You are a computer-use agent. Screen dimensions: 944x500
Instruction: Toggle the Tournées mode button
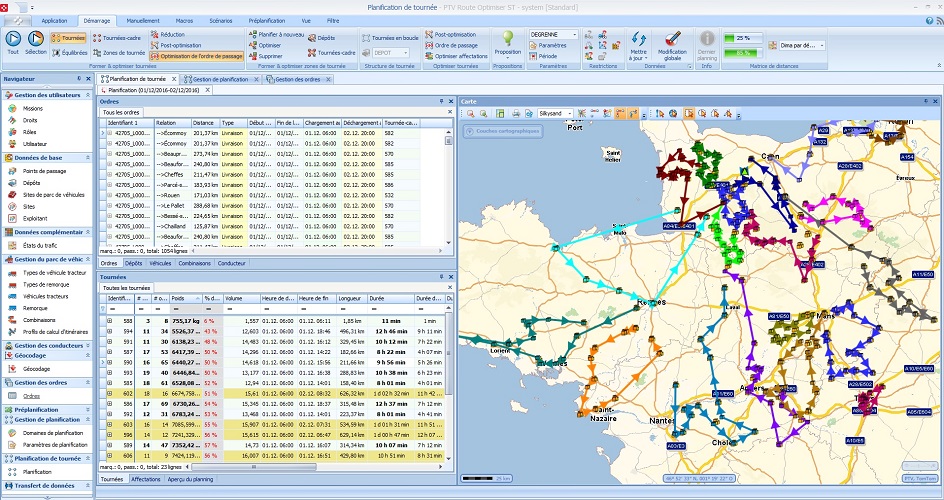(69, 38)
